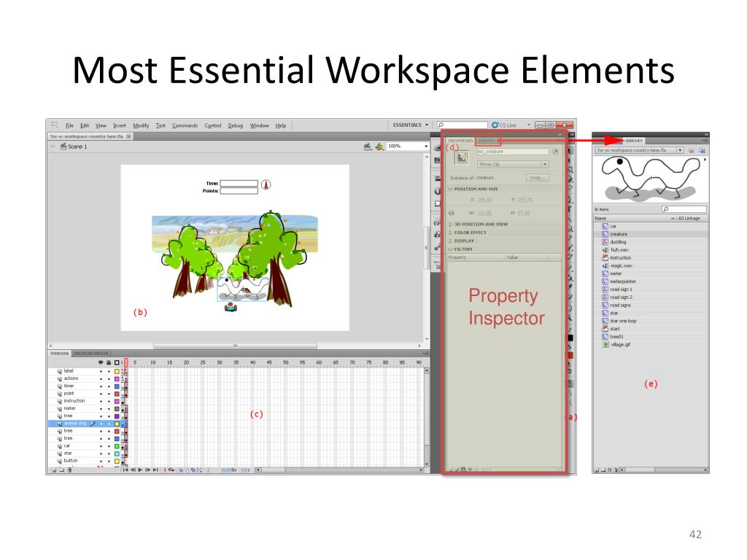Image resolution: width=747 pixels, height=560 pixels.
Task: Open the Library document selector dropdown
Action: tap(638, 150)
